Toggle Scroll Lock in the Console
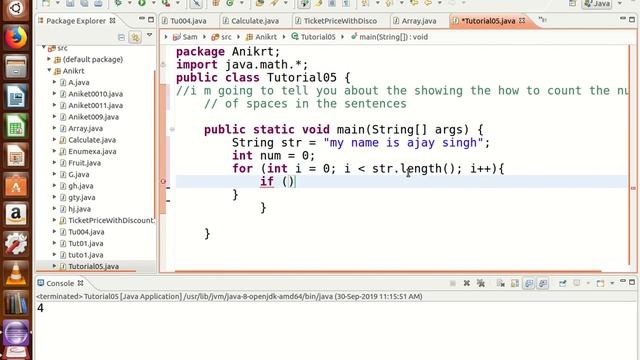The image size is (640, 360). [515, 283]
